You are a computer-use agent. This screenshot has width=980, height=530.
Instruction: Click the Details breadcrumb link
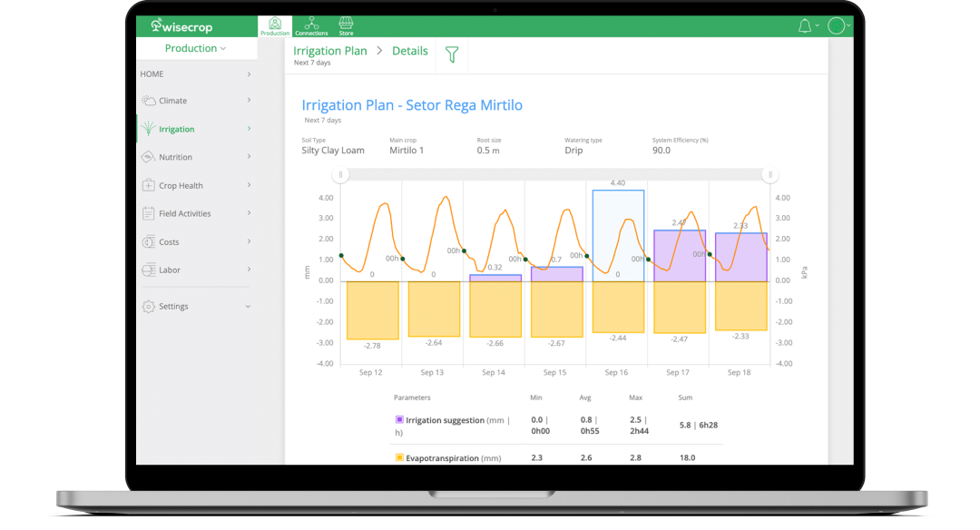click(x=409, y=51)
